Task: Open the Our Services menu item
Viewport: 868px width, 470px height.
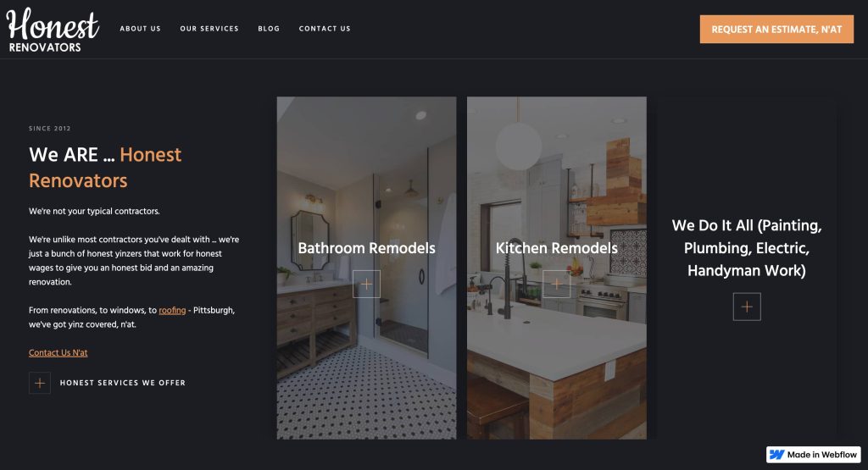Action: coord(209,29)
